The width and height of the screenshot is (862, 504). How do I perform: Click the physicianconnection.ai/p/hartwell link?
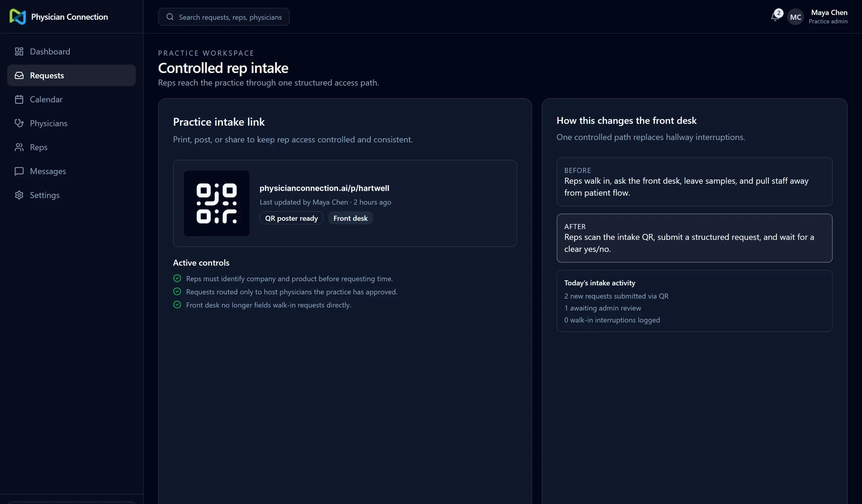[324, 188]
